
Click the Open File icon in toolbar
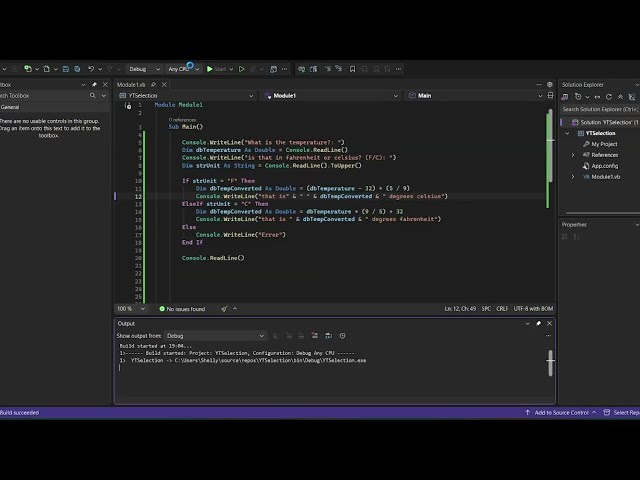point(47,69)
